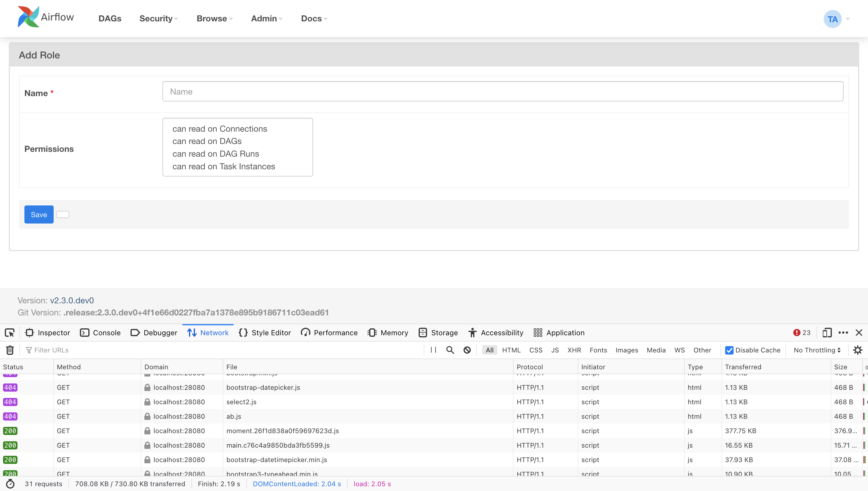
Task: Enable request blocking with the block icon
Action: click(467, 350)
